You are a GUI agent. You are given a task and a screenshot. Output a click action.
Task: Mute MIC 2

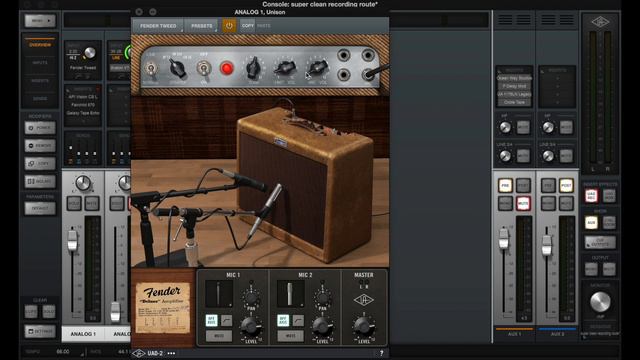[291, 336]
